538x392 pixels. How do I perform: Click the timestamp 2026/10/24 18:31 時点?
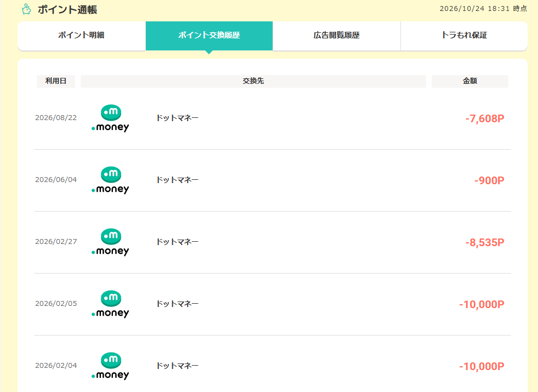point(483,9)
